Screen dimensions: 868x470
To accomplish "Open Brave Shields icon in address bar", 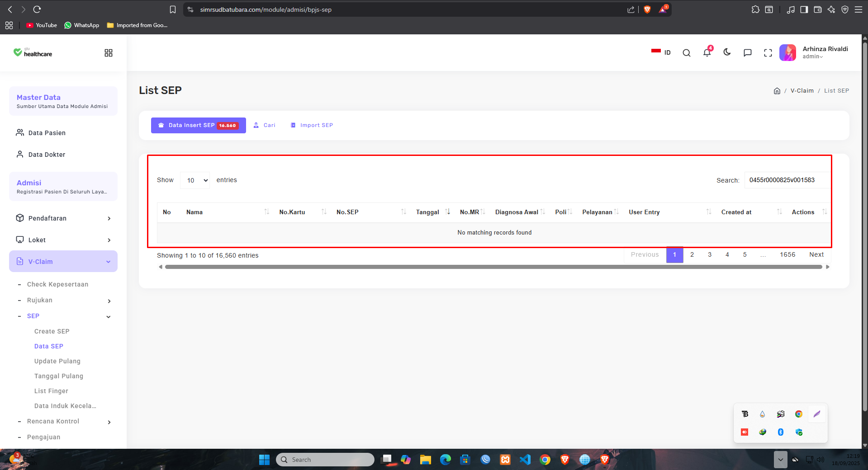I will 647,9.
